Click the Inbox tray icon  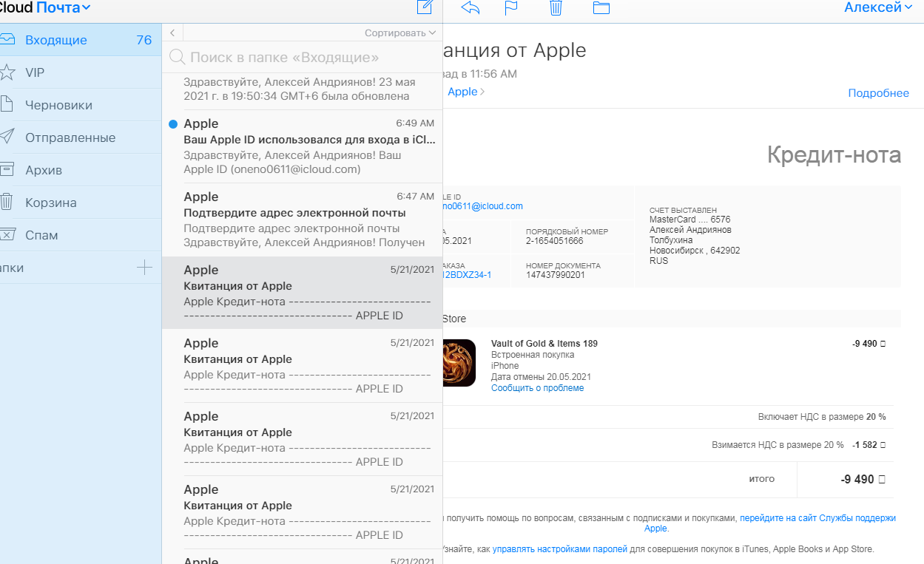[7, 40]
